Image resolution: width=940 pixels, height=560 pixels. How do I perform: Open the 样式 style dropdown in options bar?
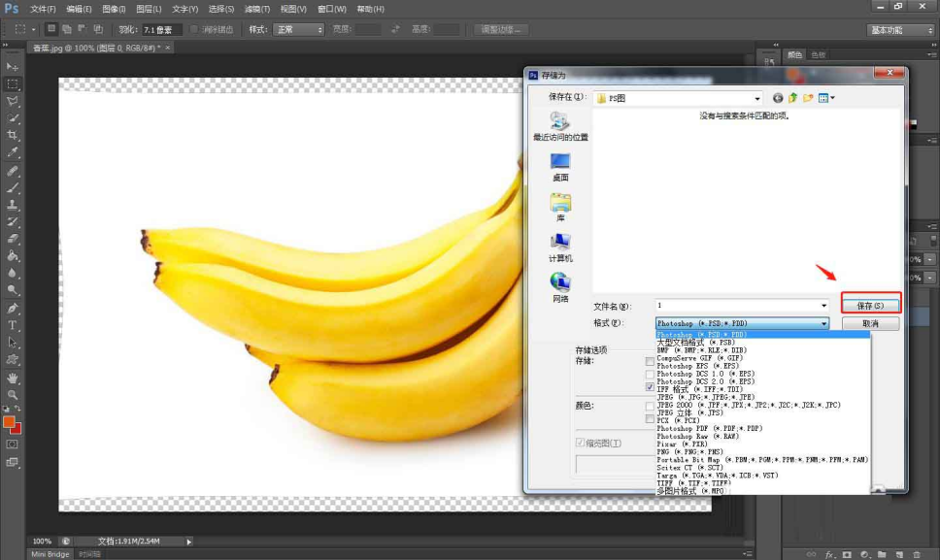(298, 30)
